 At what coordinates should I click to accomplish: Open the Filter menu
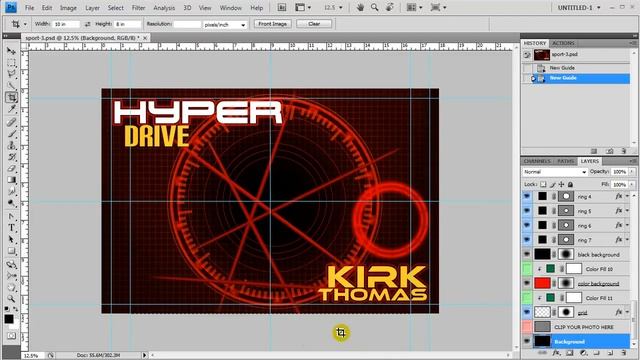tap(138, 8)
